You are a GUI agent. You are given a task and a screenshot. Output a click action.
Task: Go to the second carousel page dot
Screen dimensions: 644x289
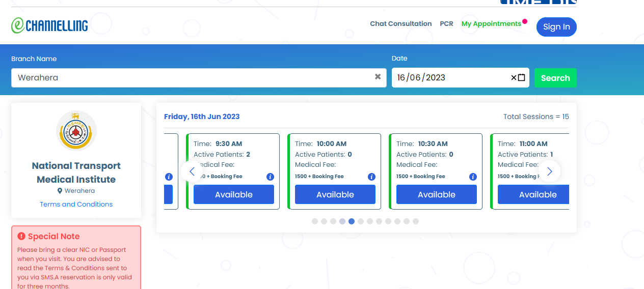tap(324, 221)
